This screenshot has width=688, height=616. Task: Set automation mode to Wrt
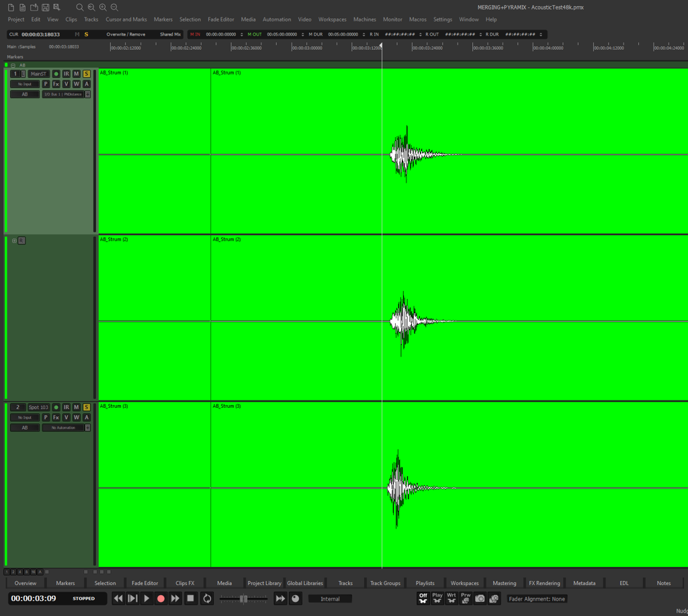pyautogui.click(x=451, y=599)
